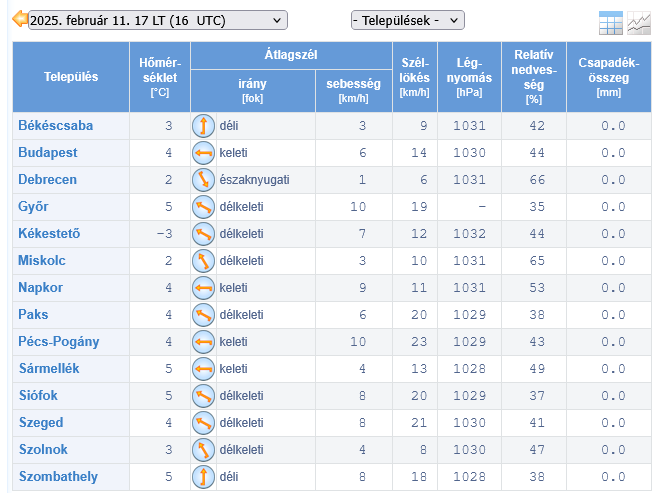Image resolution: width=661 pixels, height=493 pixels.
Task: Open the Budapest station link
Action: click(47, 153)
